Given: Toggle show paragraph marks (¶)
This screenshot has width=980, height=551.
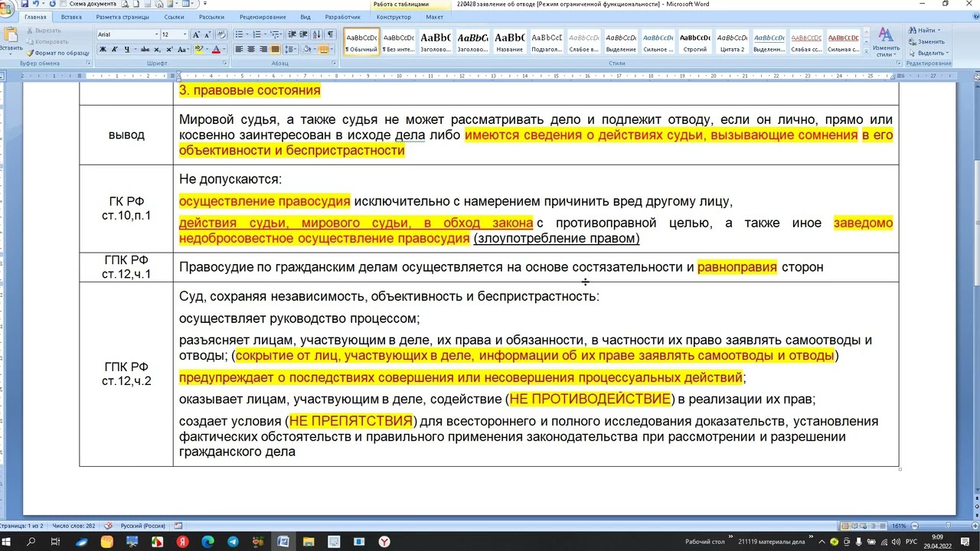Looking at the screenshot, I should 331,34.
